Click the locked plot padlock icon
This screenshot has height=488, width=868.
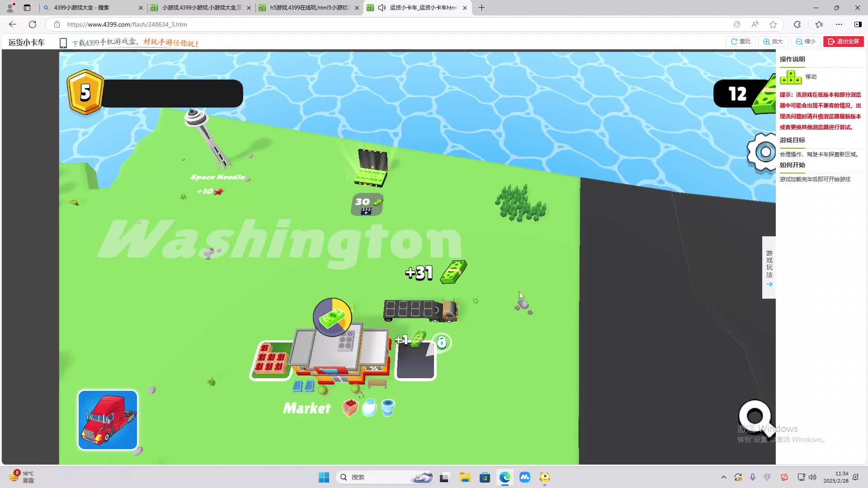(x=442, y=343)
